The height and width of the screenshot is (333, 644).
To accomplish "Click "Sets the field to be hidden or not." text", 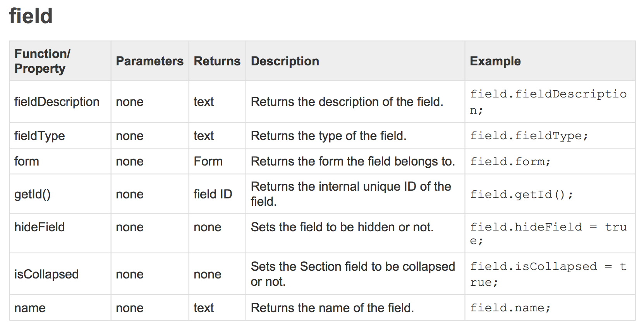I will pos(342,227).
